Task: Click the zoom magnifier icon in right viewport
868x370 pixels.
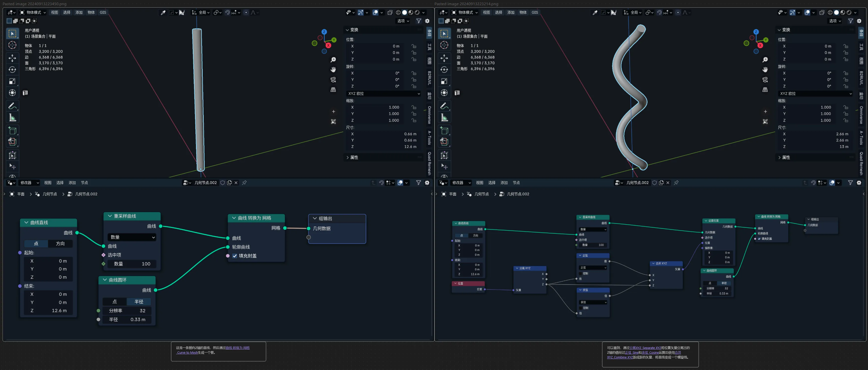Action: pos(765,60)
